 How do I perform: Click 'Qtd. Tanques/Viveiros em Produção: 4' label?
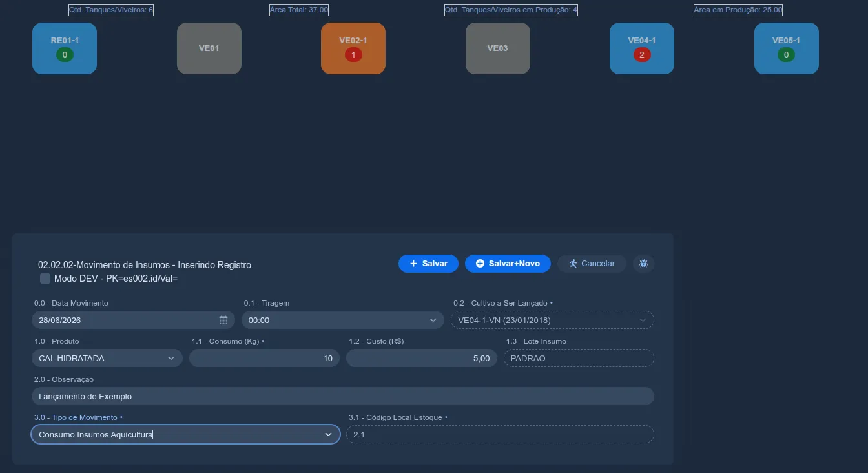point(511,10)
